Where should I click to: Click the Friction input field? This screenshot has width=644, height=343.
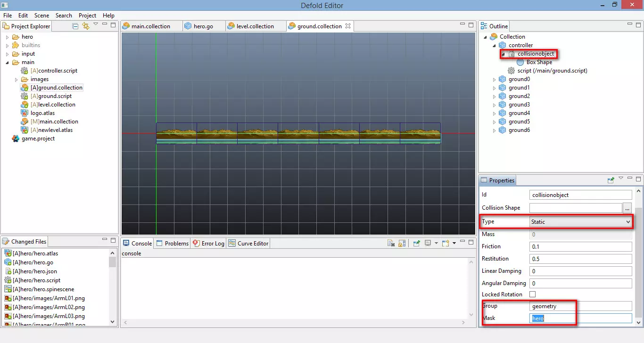pyautogui.click(x=580, y=247)
